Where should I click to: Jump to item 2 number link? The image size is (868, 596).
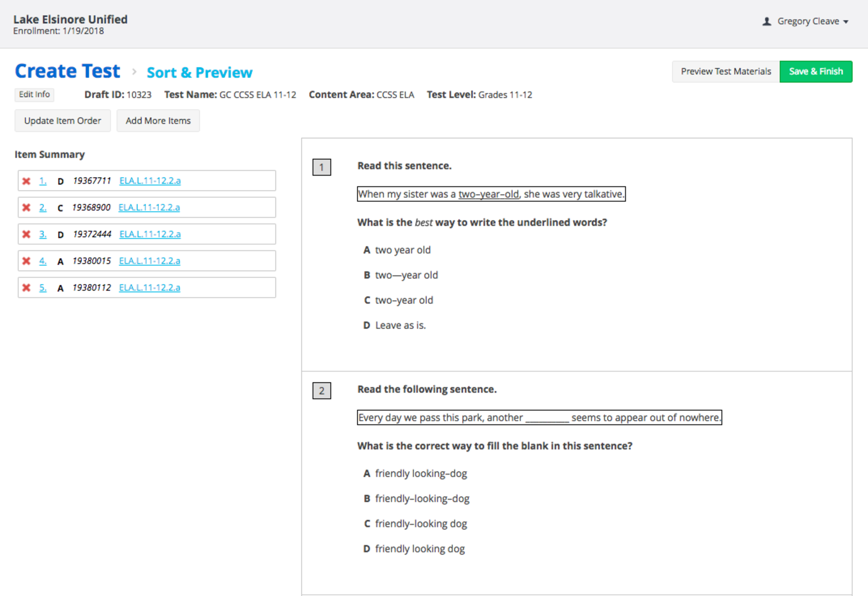coord(43,208)
